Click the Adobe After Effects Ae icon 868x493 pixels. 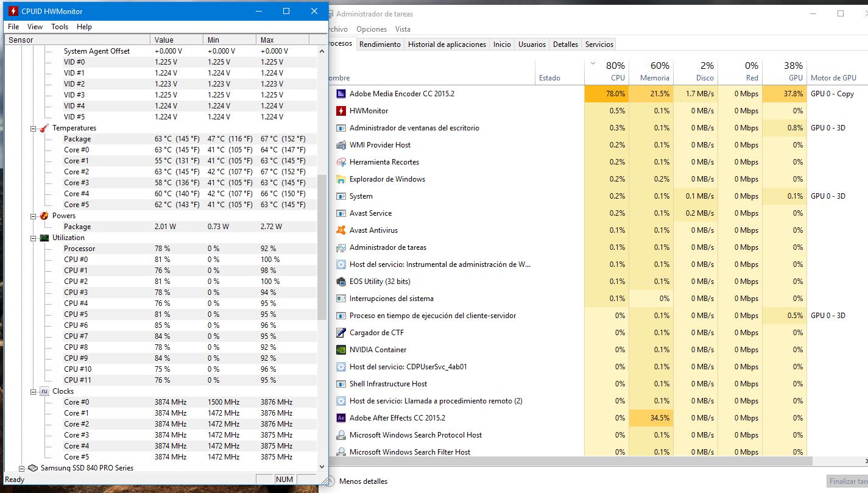coord(341,418)
